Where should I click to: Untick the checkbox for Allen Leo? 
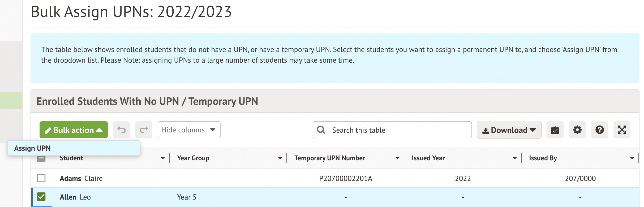coord(41,197)
